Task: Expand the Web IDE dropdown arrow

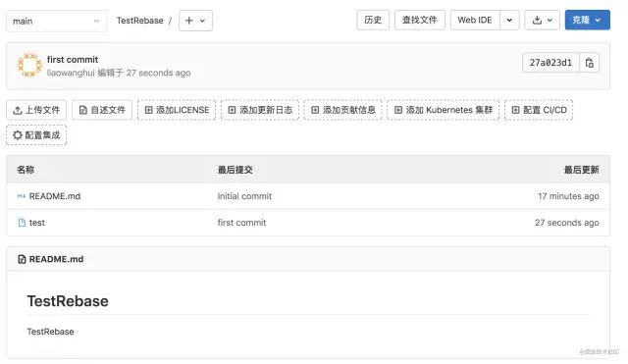Action: point(509,20)
